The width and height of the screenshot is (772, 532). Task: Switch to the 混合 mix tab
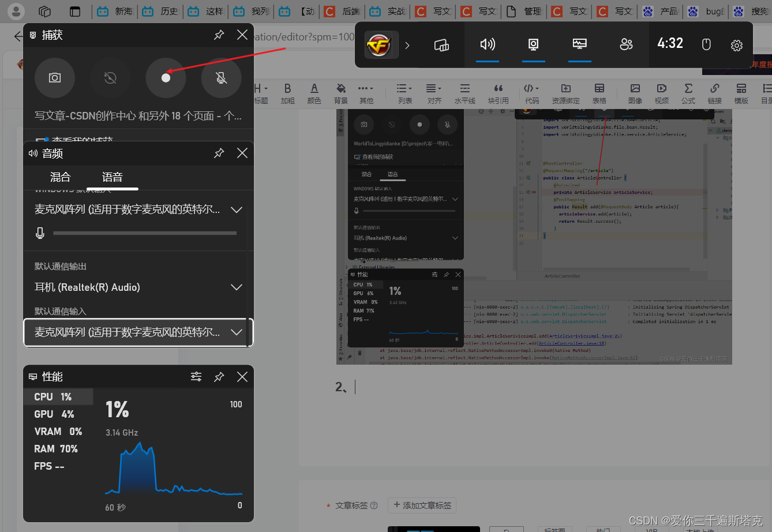[x=60, y=177]
